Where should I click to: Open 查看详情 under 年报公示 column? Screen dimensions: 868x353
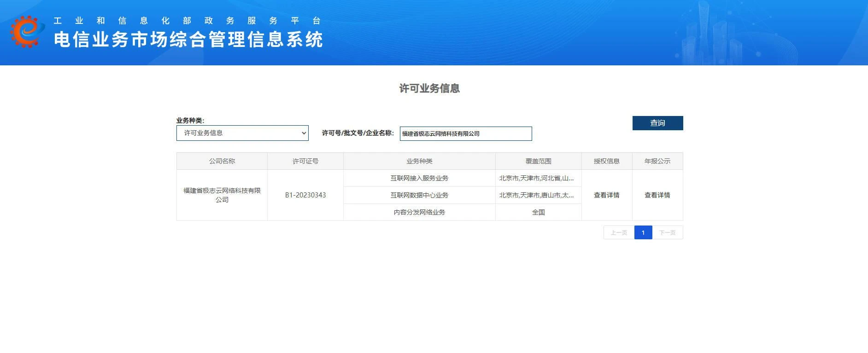coord(657,195)
